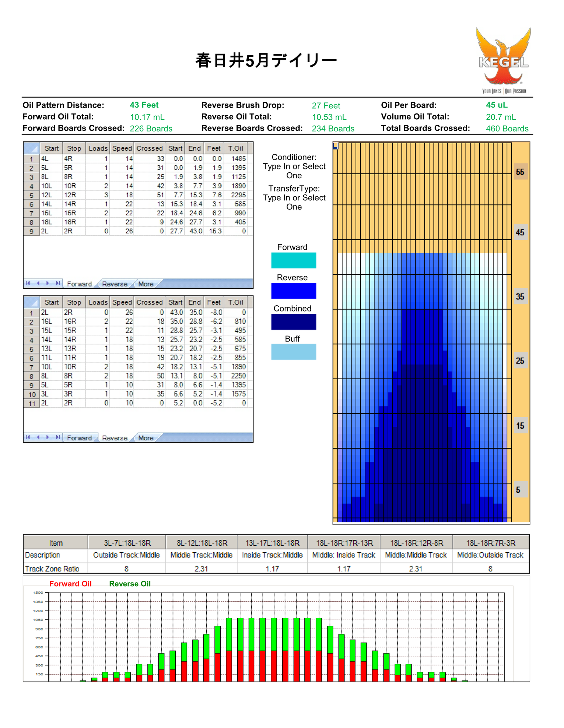Select all cells corner in forward table
This screenshot has height=728, width=564.
(32, 148)
